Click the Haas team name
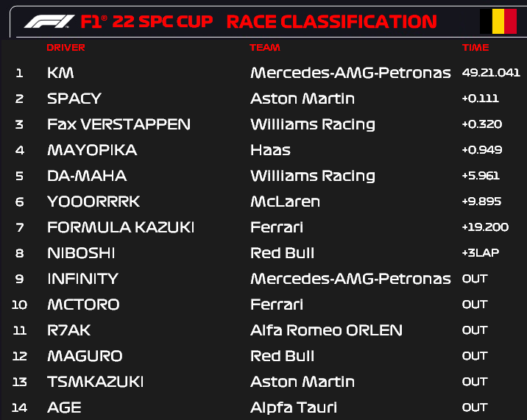The image size is (527, 420). coord(270,150)
